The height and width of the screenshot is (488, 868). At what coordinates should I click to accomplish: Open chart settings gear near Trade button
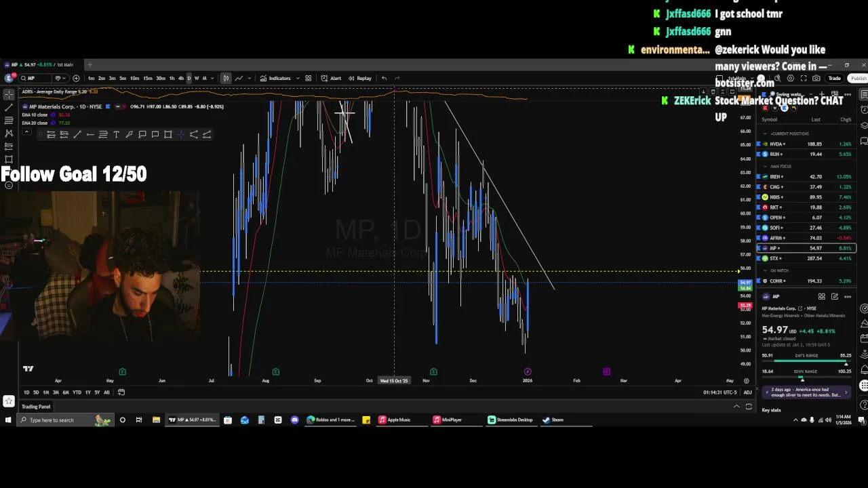pyautogui.click(x=791, y=78)
